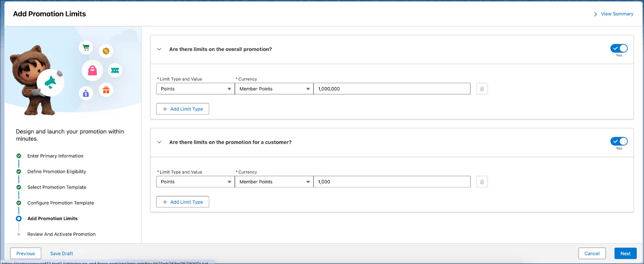644x264 pixels.
Task: Toggle off customer promotion limits switch
Action: 619,141
